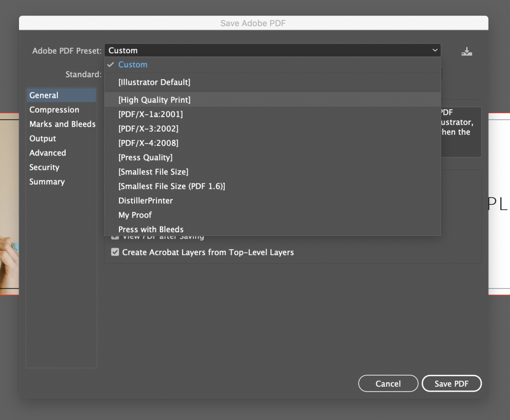The width and height of the screenshot is (510, 420).
Task: Go to Marks and Bleeds section
Action: [61, 124]
